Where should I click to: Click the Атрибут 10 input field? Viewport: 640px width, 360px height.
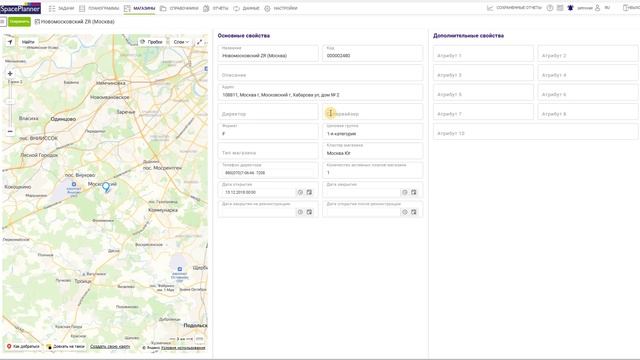coord(536,131)
